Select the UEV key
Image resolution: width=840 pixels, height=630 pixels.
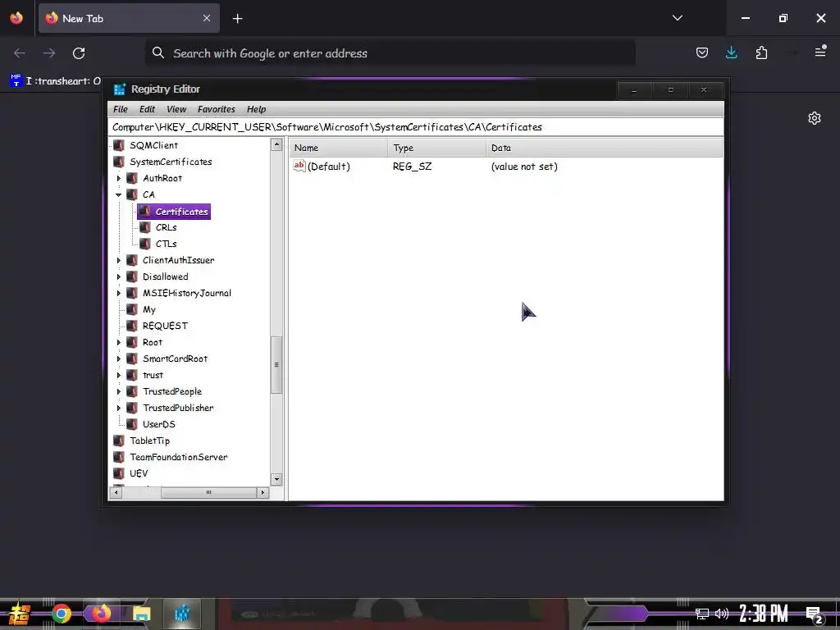click(x=139, y=473)
